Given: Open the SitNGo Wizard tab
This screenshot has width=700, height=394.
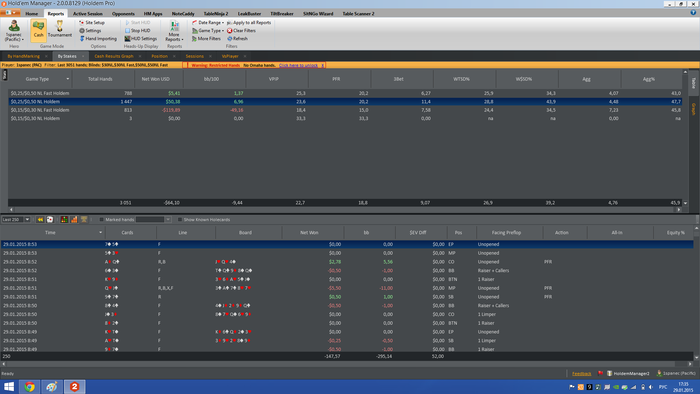Looking at the screenshot, I should click(318, 13).
